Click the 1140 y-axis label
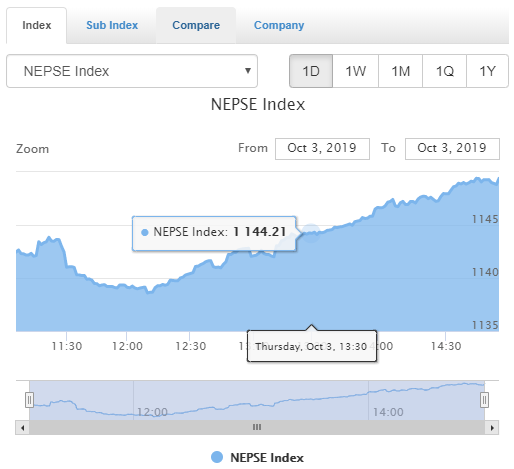This screenshot has width=514, height=469. click(x=485, y=272)
